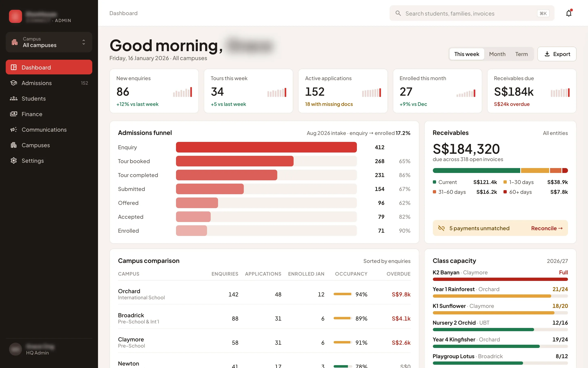Click Sorted by enquiries label
The width and height of the screenshot is (588, 368).
[x=387, y=261]
